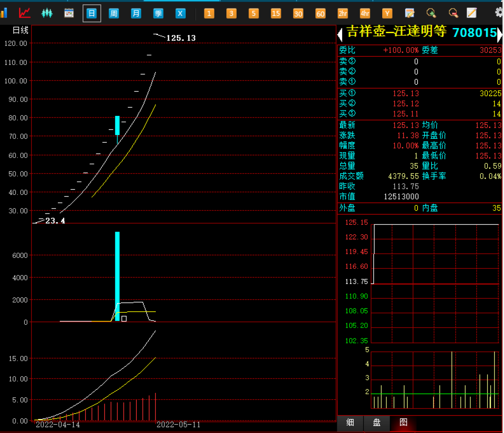Select the 4hr chart button

click(x=365, y=14)
